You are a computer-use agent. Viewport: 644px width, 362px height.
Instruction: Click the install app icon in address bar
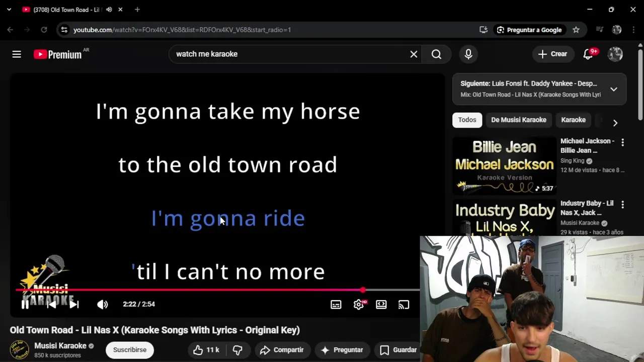pyautogui.click(x=484, y=30)
